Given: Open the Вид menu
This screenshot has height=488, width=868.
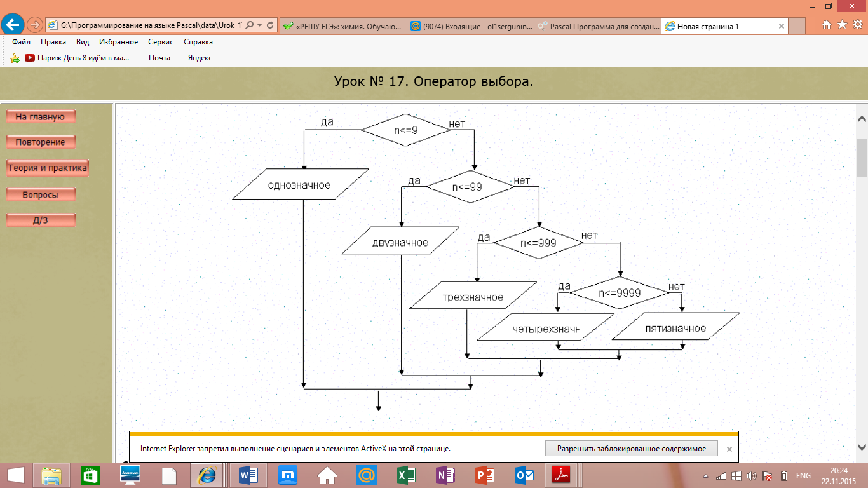Looking at the screenshot, I should tap(83, 42).
